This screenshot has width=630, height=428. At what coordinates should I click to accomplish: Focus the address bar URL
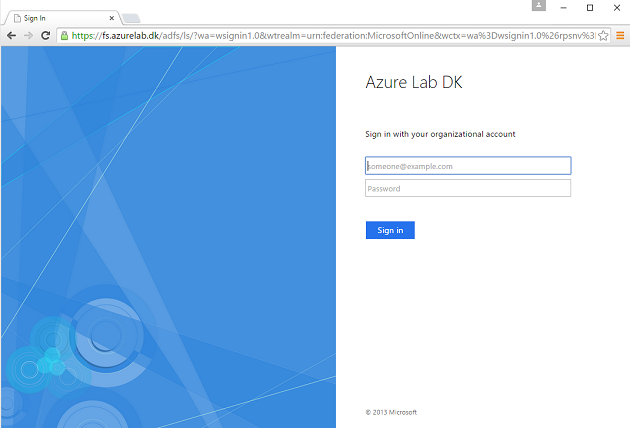click(x=333, y=36)
